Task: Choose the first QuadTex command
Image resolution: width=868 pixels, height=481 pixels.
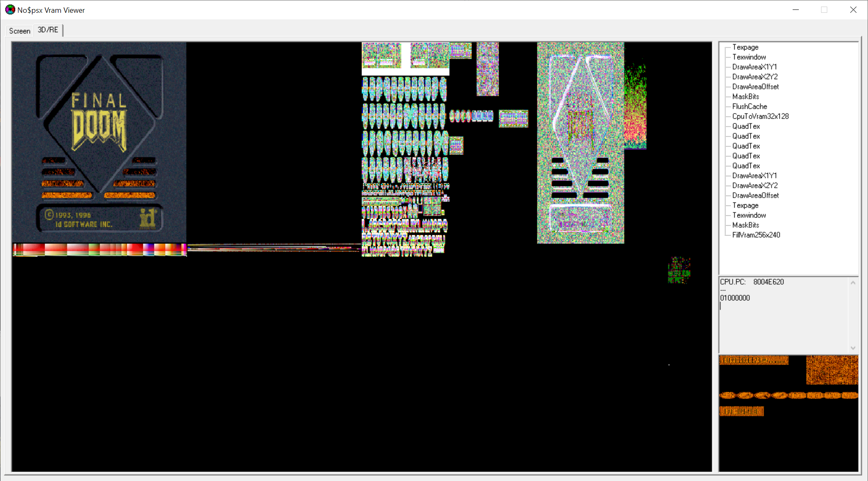Action: point(746,126)
